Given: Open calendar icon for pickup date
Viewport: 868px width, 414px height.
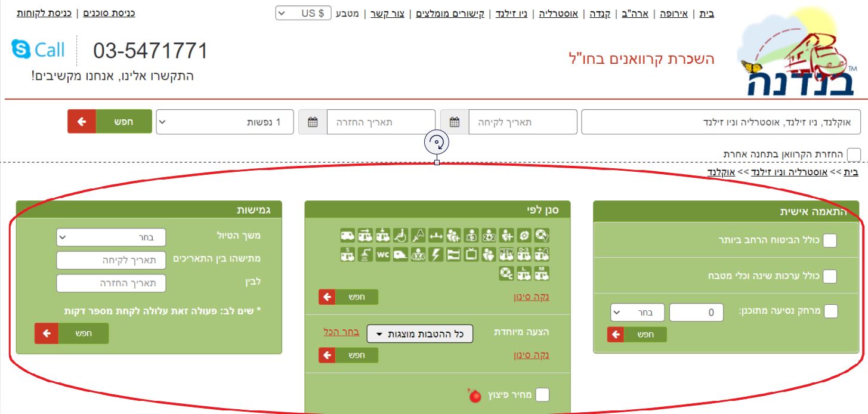Looking at the screenshot, I should (x=455, y=122).
